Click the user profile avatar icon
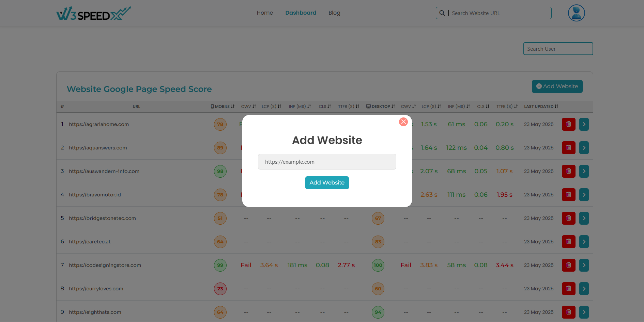 (x=576, y=13)
